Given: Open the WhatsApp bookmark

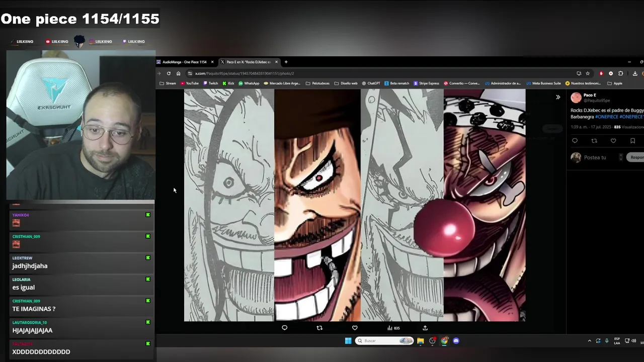Looking at the screenshot, I should [x=249, y=83].
